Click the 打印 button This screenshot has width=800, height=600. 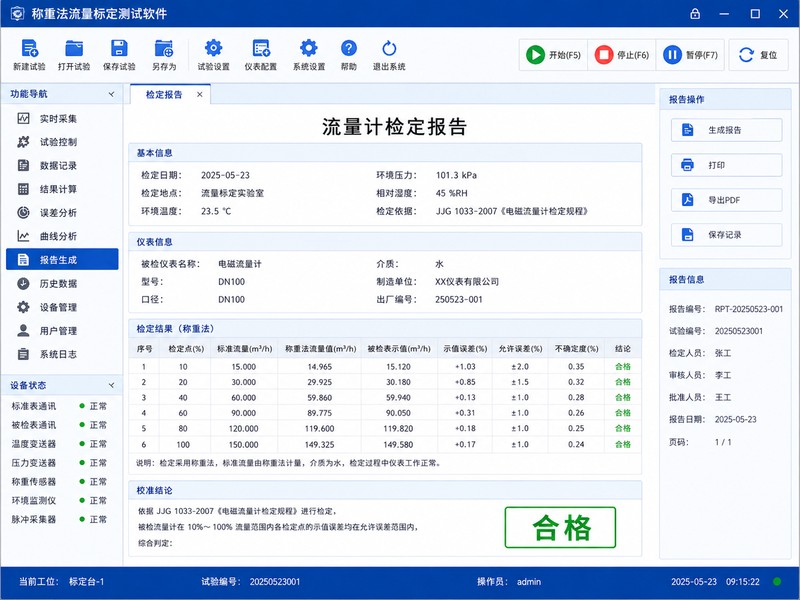point(726,165)
